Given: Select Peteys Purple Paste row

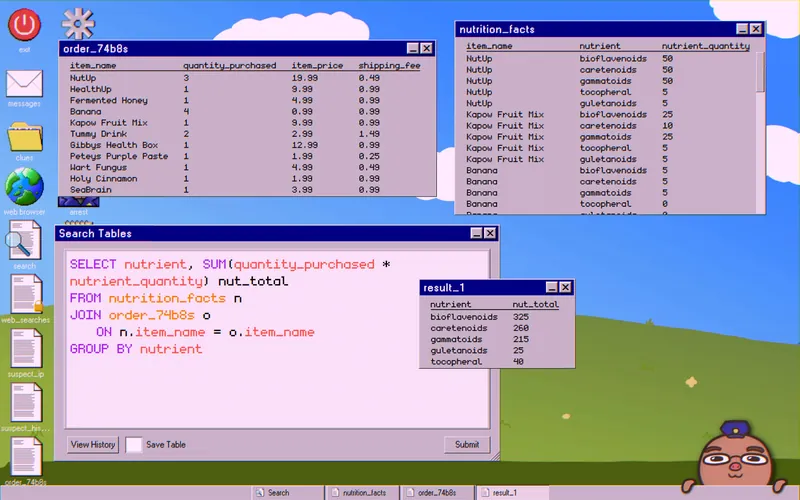Looking at the screenshot, I should pyautogui.click(x=247, y=156).
